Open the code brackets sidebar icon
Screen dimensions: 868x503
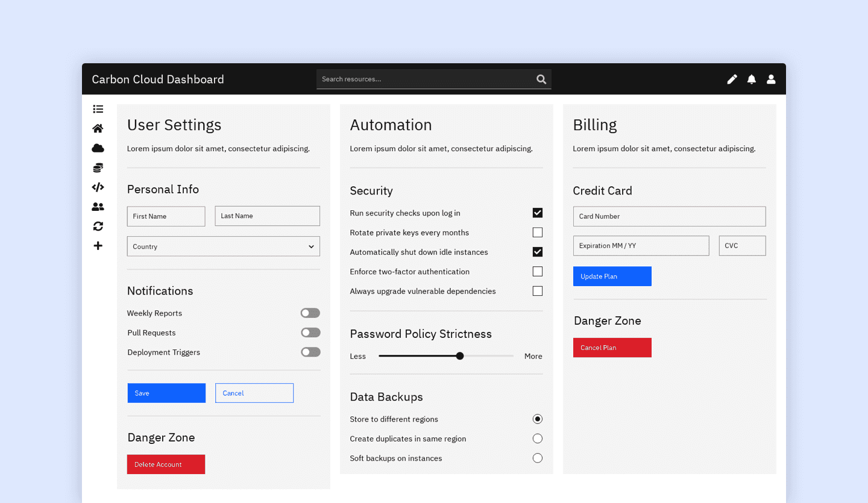98,187
